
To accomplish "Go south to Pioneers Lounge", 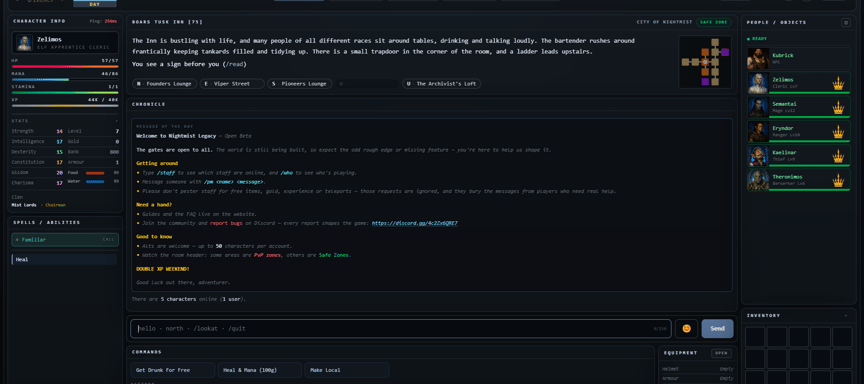I will tap(299, 84).
